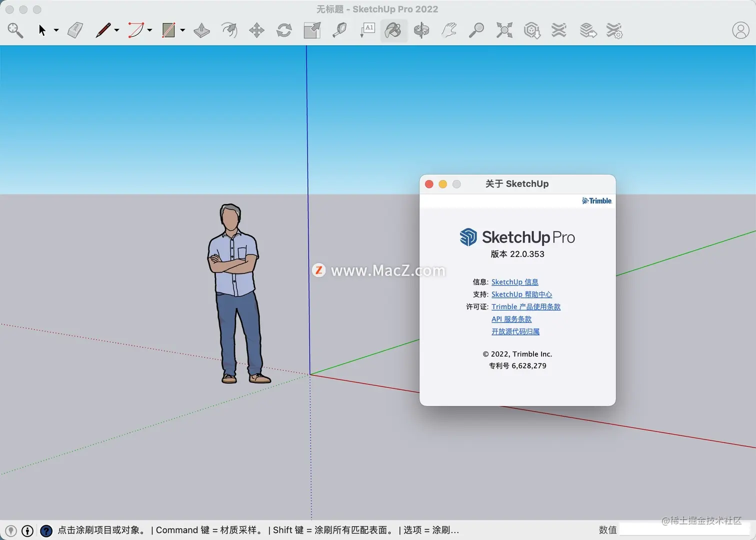Click Send to LayOut icon

[x=588, y=30]
